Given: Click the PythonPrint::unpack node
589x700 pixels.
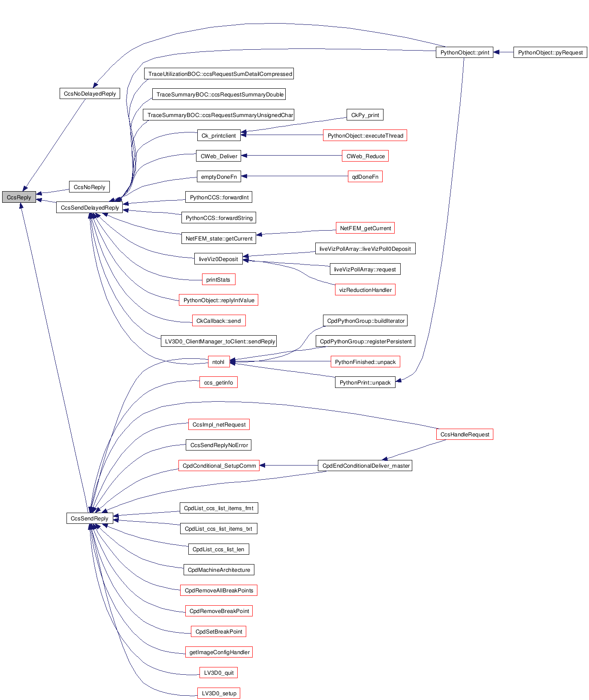Looking at the screenshot, I should 365,383.
